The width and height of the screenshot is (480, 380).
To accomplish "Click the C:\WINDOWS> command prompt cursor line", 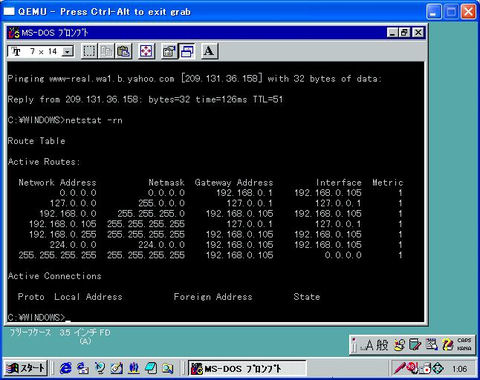I will (x=39, y=317).
